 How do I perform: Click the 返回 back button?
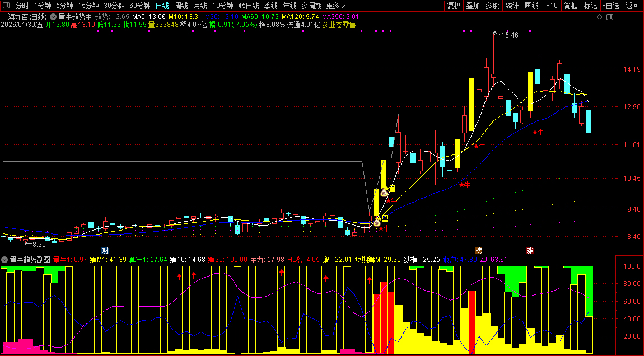tap(632, 6)
